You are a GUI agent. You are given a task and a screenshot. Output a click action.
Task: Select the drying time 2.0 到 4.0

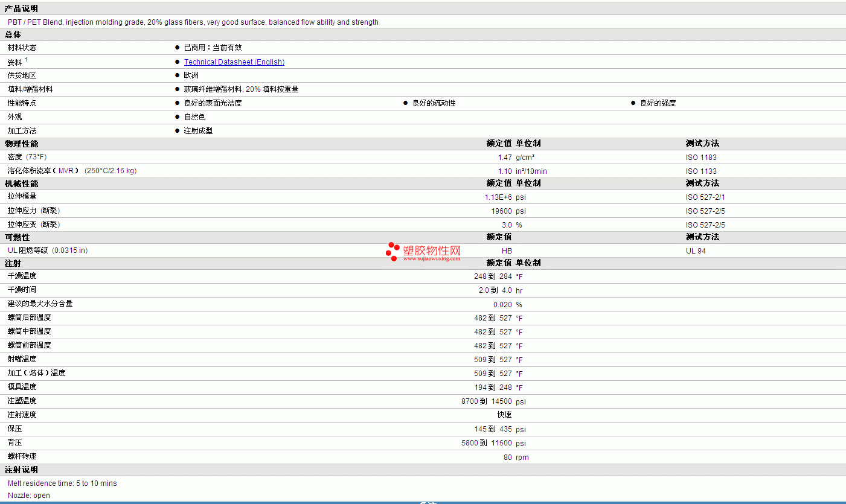[x=496, y=290]
